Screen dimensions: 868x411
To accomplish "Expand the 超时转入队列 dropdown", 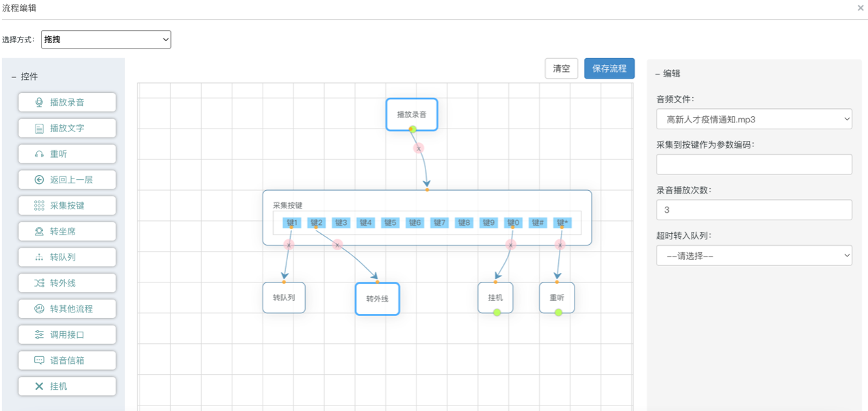I will click(x=754, y=256).
